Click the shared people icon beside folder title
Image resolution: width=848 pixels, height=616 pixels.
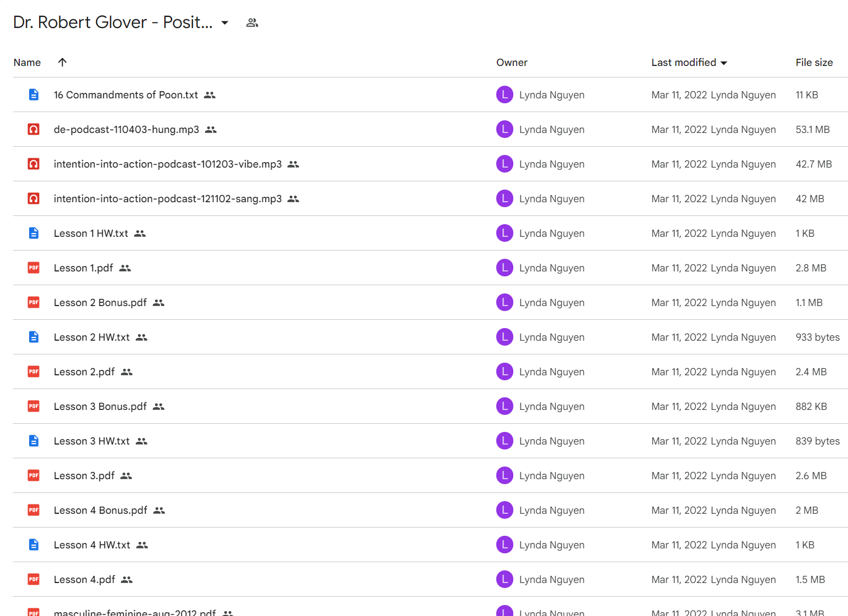[252, 23]
